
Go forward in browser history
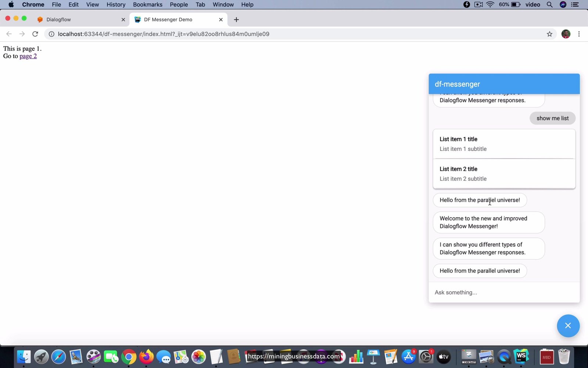pos(22,34)
